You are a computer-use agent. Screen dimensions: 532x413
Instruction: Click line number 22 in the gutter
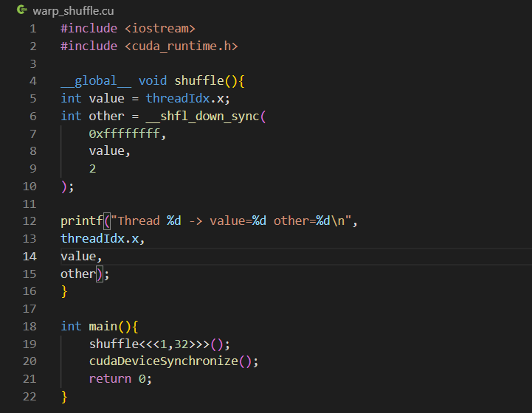[x=30, y=396]
